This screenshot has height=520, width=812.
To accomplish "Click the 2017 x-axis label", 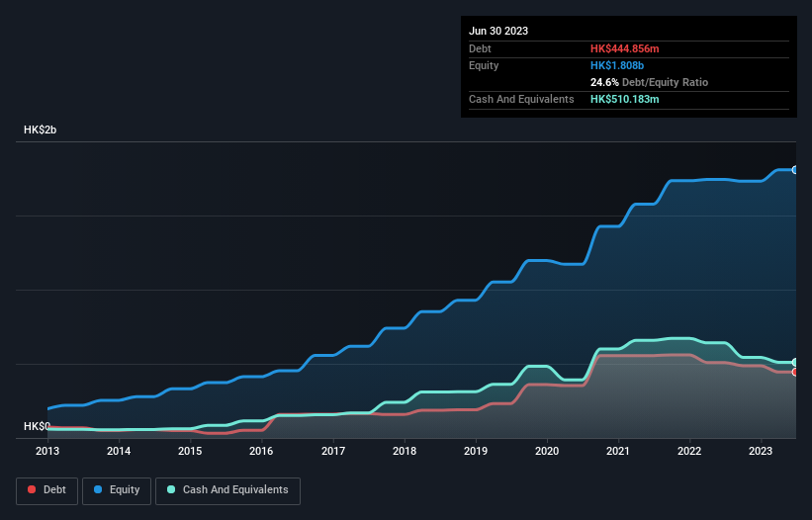I will (x=333, y=451).
